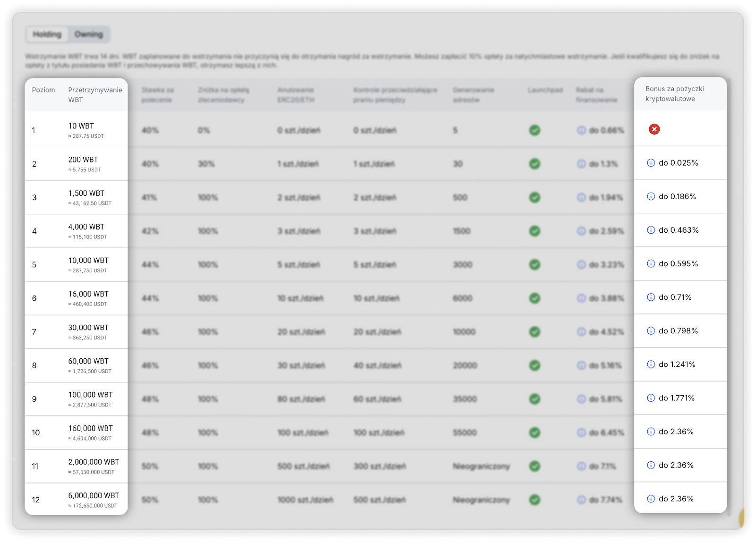Click the Poziom column header
Image resolution: width=756 pixels, height=542 pixels.
43,90
